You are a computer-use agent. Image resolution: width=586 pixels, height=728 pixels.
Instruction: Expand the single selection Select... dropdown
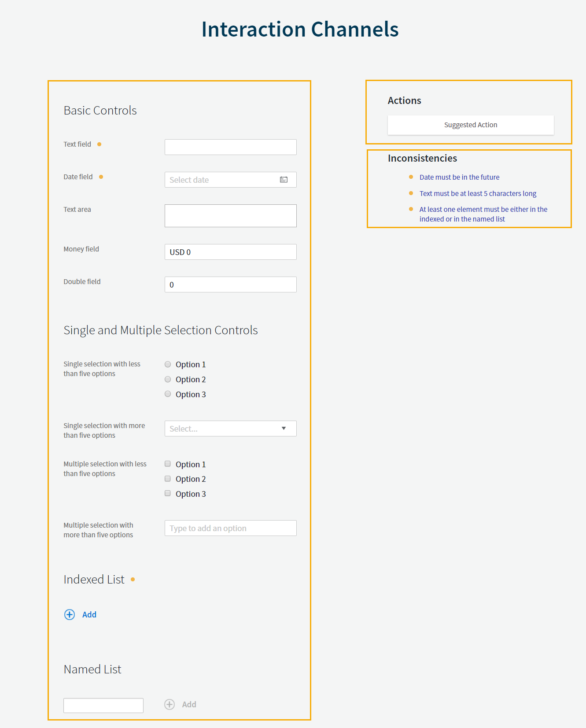click(230, 429)
